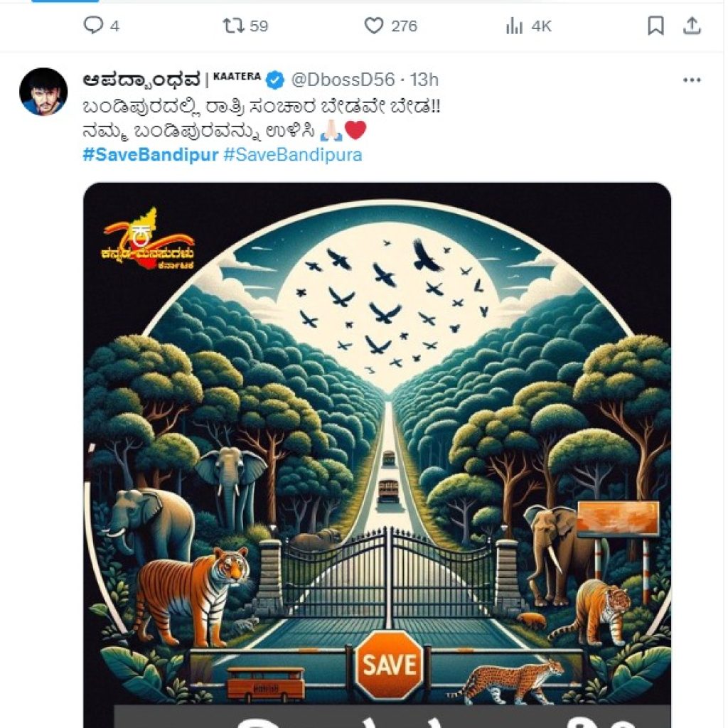The height and width of the screenshot is (728, 728).
Task: Bookmark the post above
Action: pyautogui.click(x=655, y=26)
